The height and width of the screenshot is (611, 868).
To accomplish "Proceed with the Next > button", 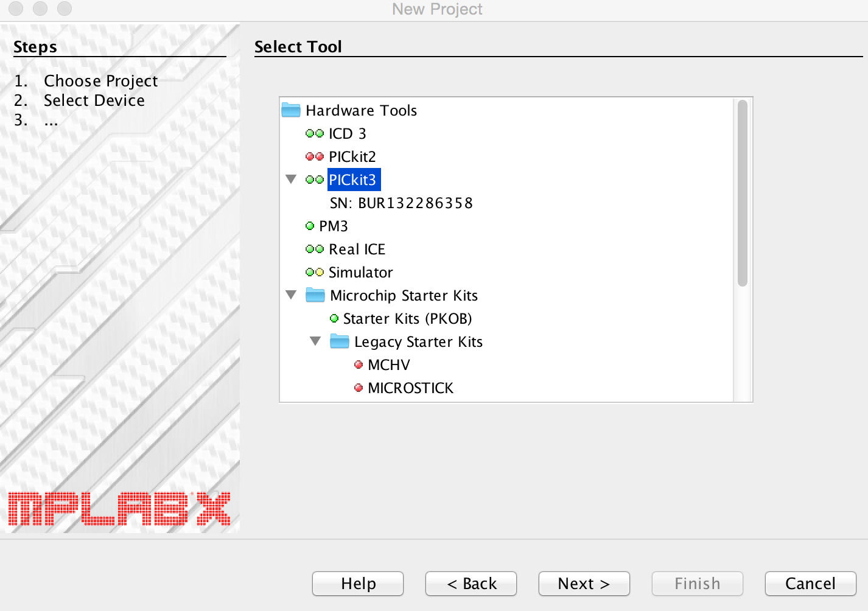I will [x=584, y=584].
